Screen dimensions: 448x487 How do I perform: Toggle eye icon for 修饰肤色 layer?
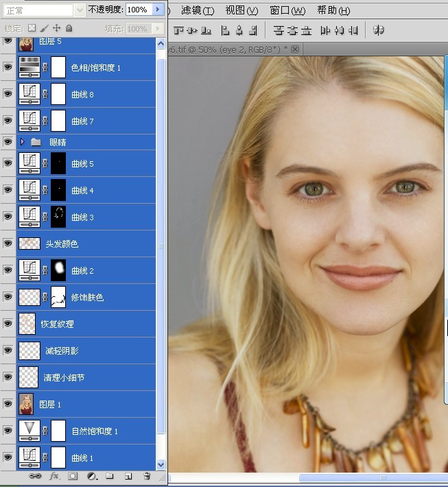[8, 296]
